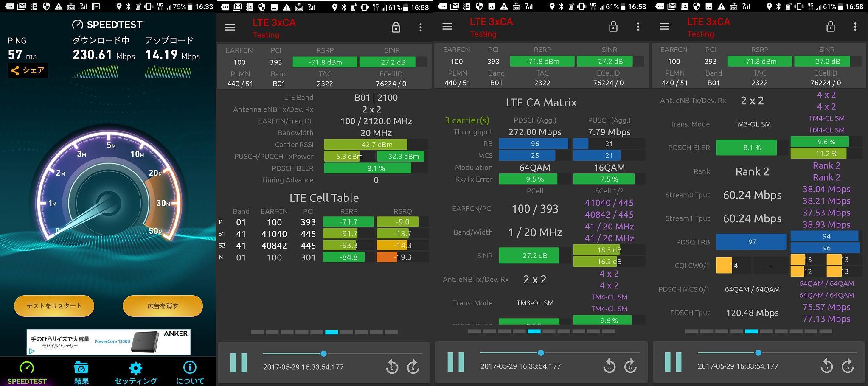The width and height of the screenshot is (868, 386).
Task: Tap the ad choices triangle on the Anker banner
Action: click(x=31, y=351)
